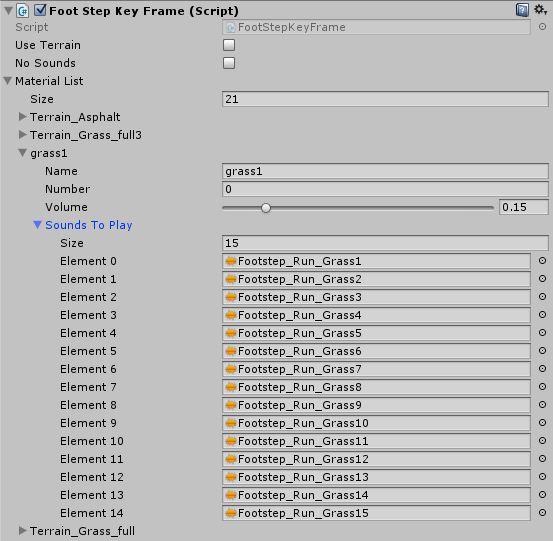553x541 pixels.
Task: Disable the Foot Step Key Frame component checkbox
Action: pos(40,10)
